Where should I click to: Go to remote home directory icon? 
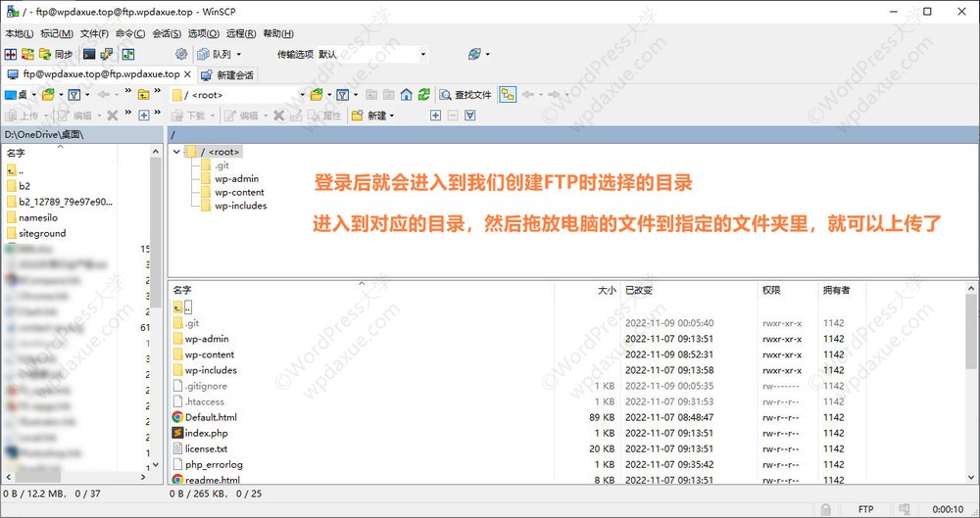pos(407,95)
